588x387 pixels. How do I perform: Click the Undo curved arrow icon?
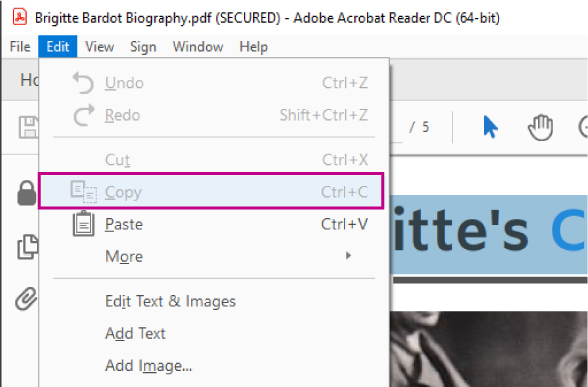pos(83,82)
